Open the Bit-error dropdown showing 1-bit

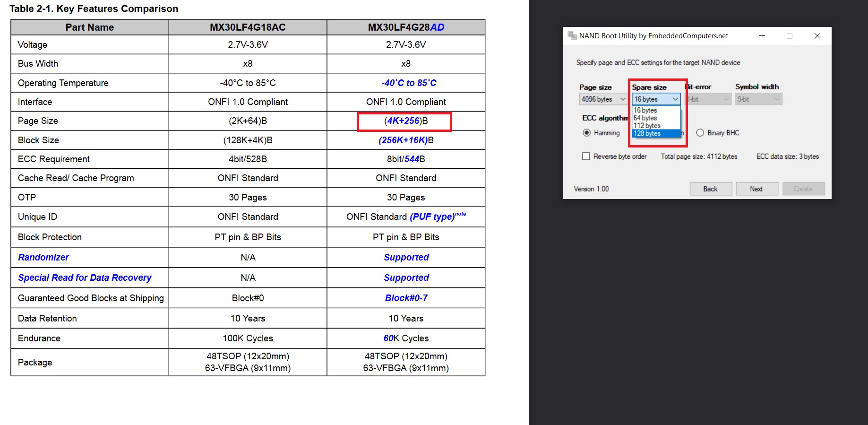click(x=708, y=99)
